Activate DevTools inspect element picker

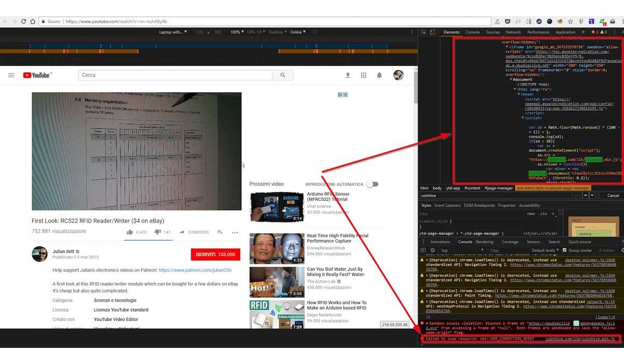coord(424,32)
